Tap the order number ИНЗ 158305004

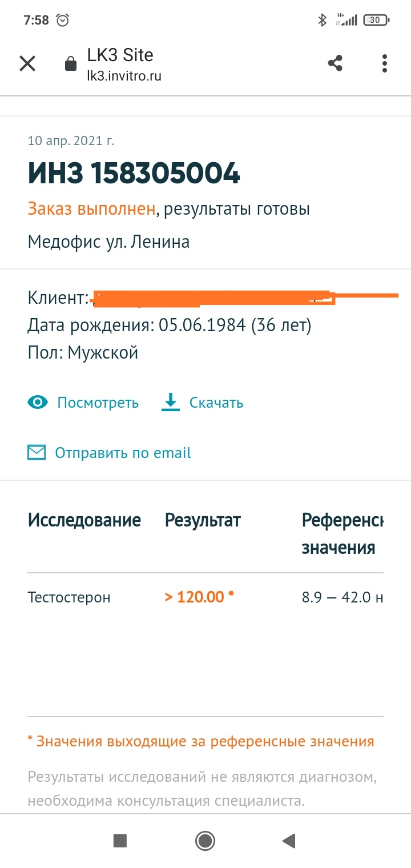[x=134, y=174]
